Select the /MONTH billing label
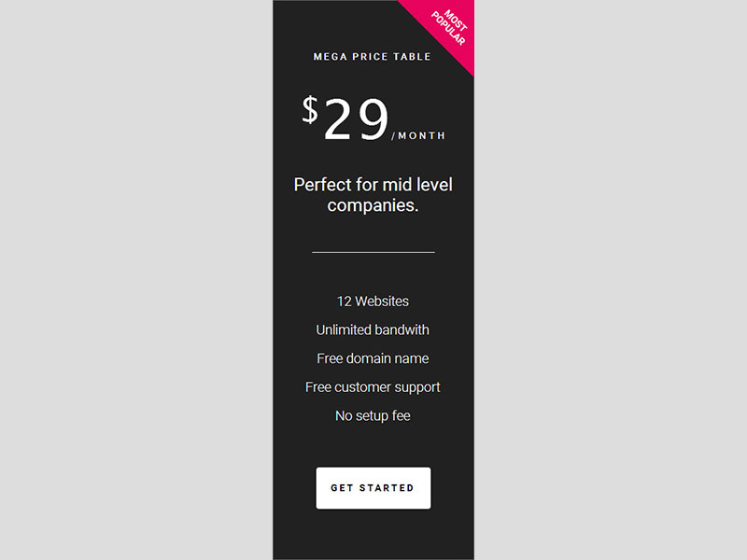 (419, 136)
